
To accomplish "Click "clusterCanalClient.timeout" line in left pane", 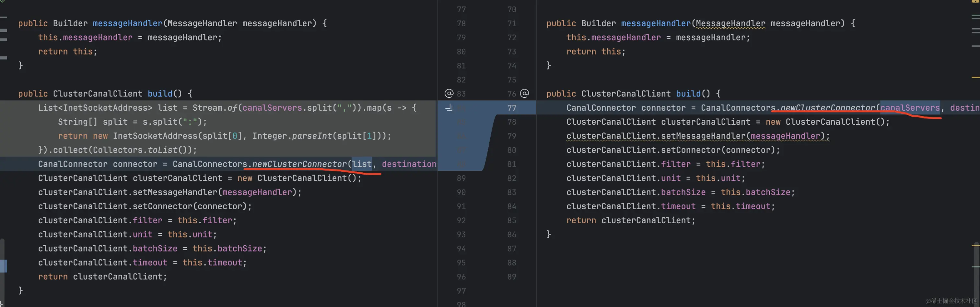I will [142, 263].
